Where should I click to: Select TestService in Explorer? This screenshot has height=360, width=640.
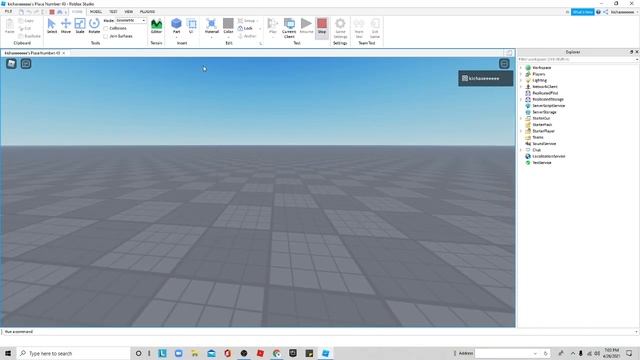pos(542,163)
